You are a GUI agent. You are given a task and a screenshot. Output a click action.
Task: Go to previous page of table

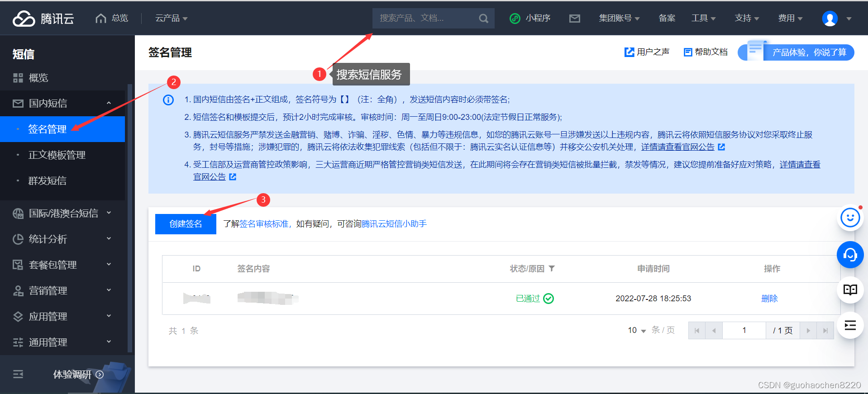tap(714, 331)
